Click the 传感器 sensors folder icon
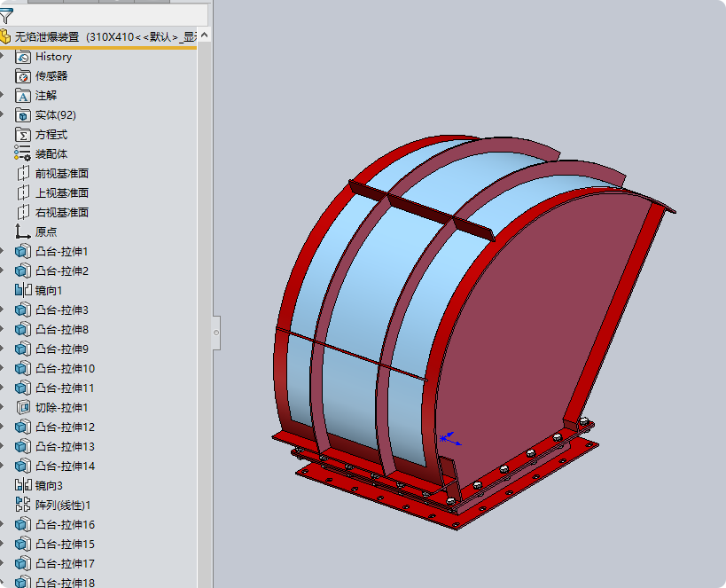726x588 pixels. coord(23,76)
